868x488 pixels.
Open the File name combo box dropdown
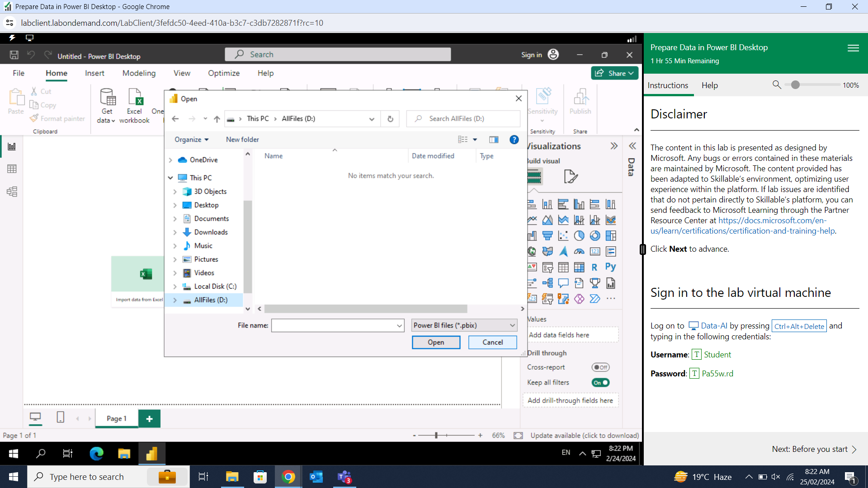click(x=400, y=325)
